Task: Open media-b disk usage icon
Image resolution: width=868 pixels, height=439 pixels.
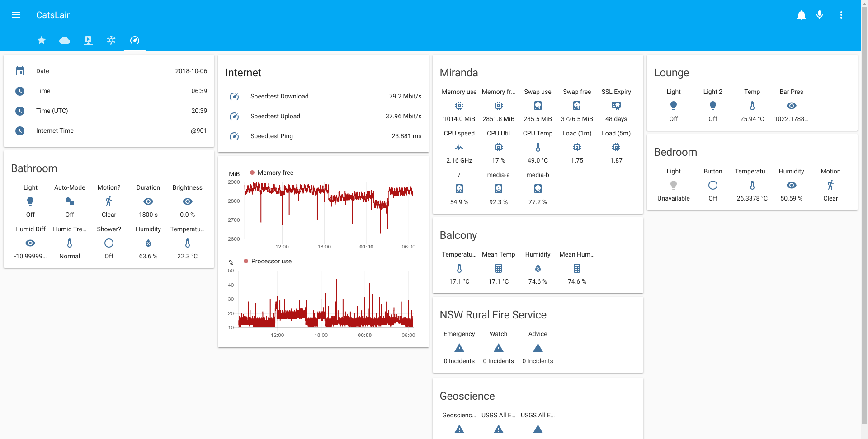Action: (538, 189)
